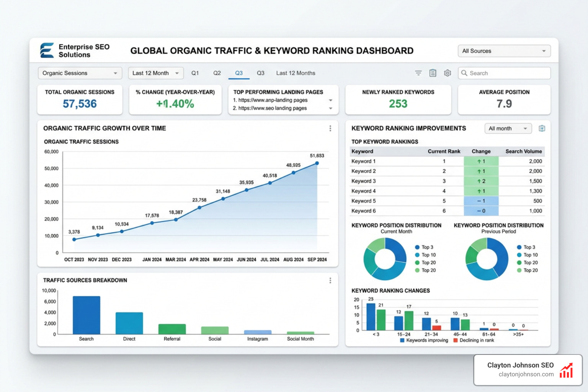This screenshot has width=588, height=392.
Task: Open the kebab menu on Traffic Sources Breakdown
Action: coord(330,280)
